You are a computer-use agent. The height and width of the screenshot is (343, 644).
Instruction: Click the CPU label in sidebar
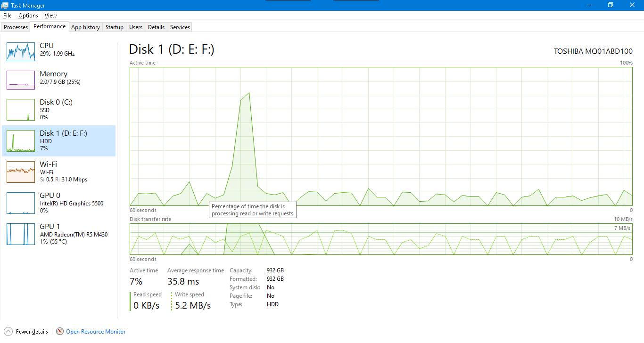pos(47,45)
